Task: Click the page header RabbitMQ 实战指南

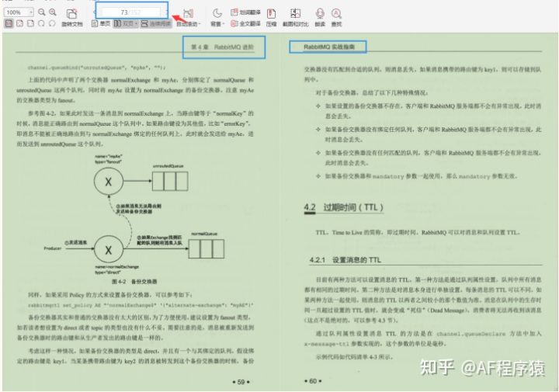Action: pos(329,47)
